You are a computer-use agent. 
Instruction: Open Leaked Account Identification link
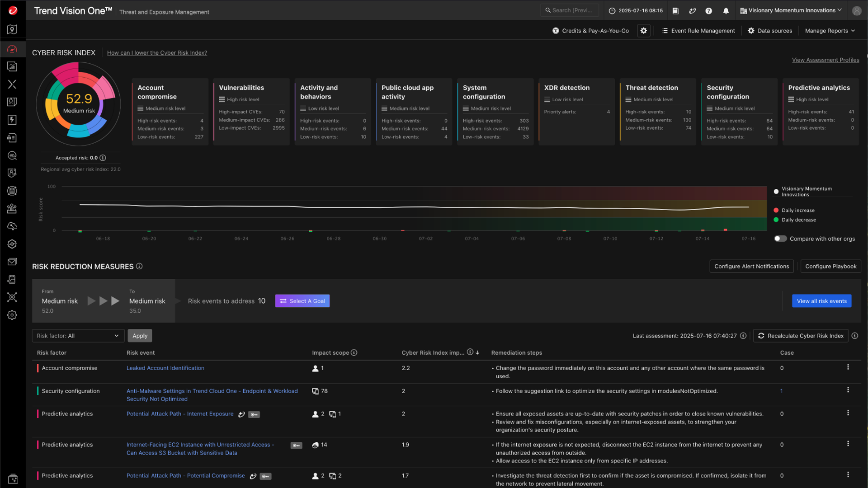coord(165,368)
